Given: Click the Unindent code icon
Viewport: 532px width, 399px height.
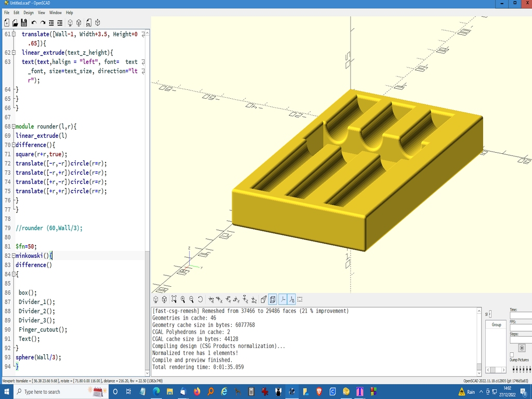Looking at the screenshot, I should coord(51,23).
